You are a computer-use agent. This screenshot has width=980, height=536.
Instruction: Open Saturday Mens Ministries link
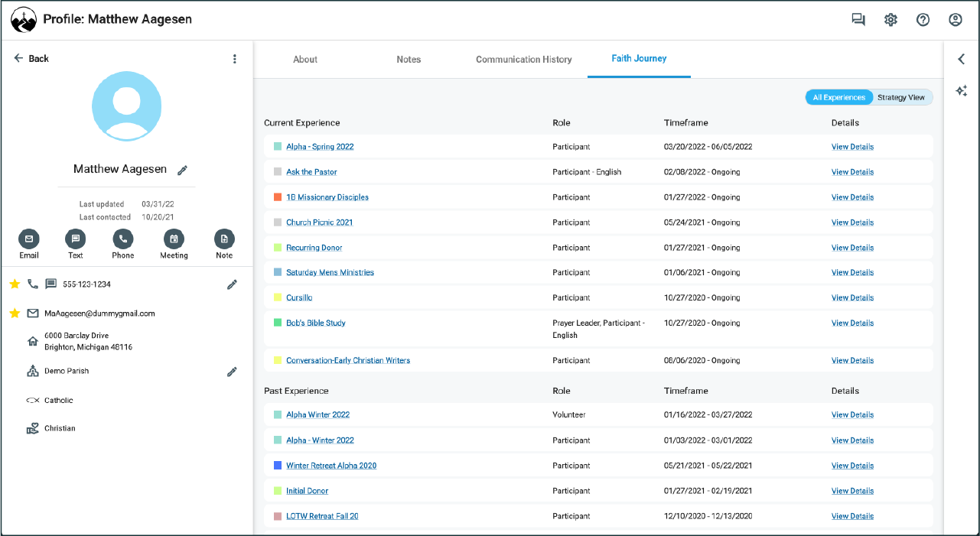click(330, 272)
